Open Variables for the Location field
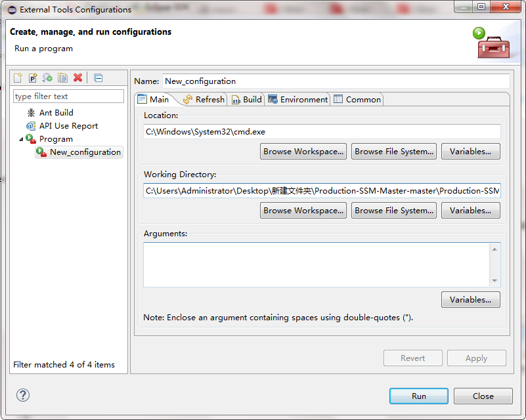526x420 pixels. pyautogui.click(x=470, y=152)
